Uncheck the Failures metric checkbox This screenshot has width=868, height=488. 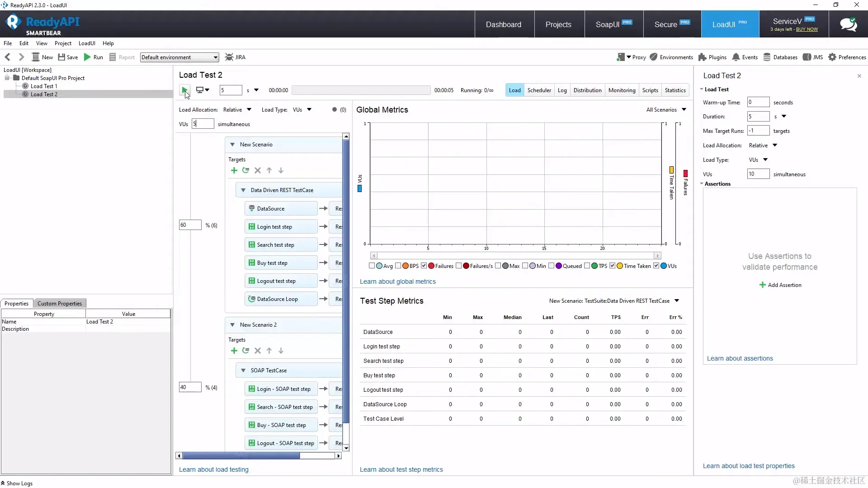pos(424,266)
